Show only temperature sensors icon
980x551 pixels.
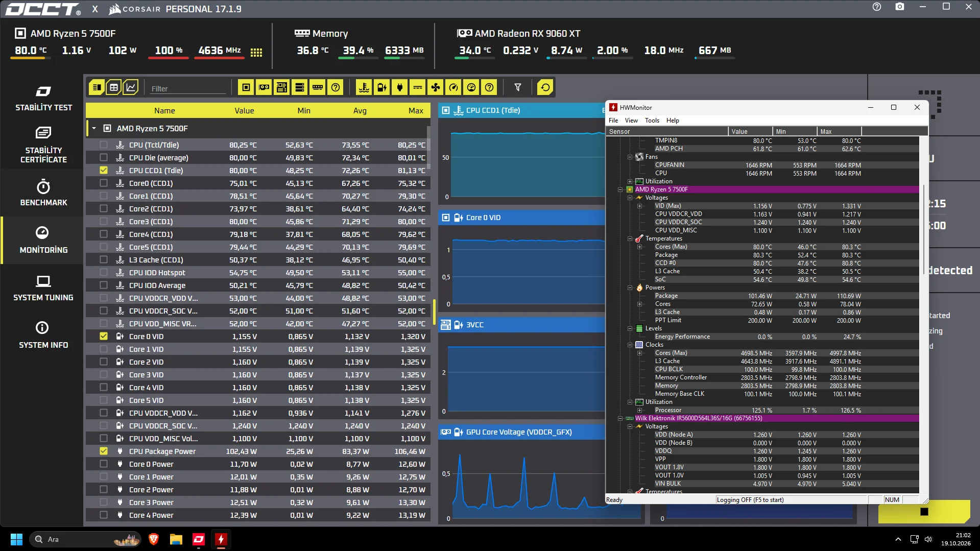tap(364, 87)
